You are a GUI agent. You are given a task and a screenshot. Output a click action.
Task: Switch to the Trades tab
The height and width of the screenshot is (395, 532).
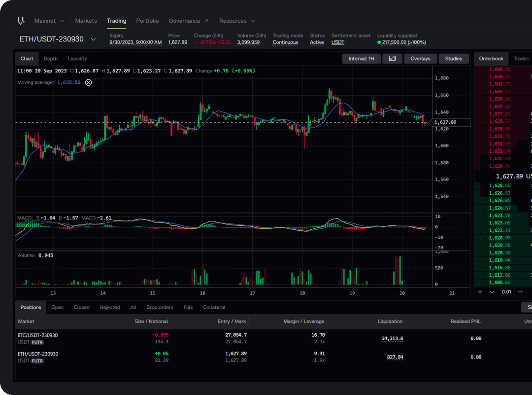coord(521,58)
